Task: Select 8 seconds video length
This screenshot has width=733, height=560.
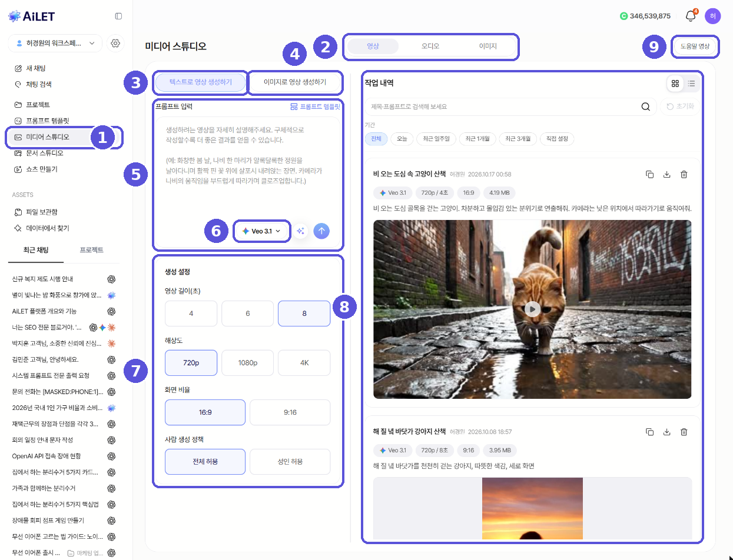Action: tap(304, 314)
